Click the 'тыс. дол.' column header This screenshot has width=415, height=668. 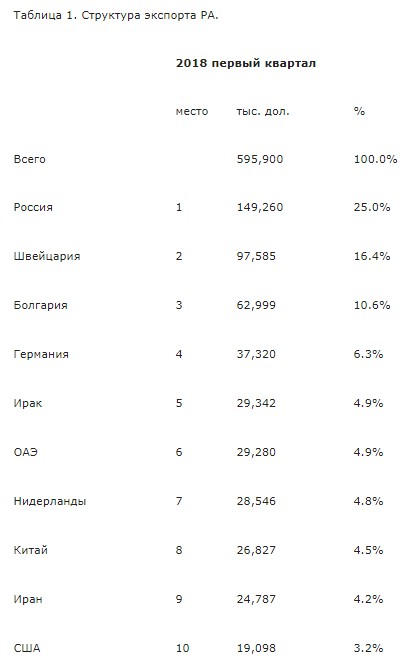click(263, 112)
